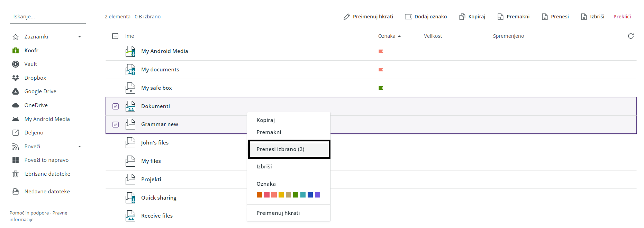
Task: Open the Receive files folder name
Action: (x=157, y=216)
